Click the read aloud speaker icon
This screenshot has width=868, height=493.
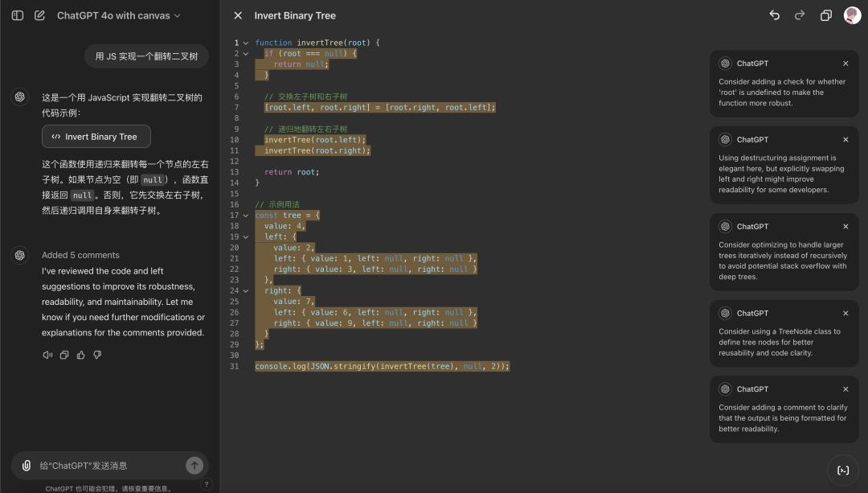(47, 355)
